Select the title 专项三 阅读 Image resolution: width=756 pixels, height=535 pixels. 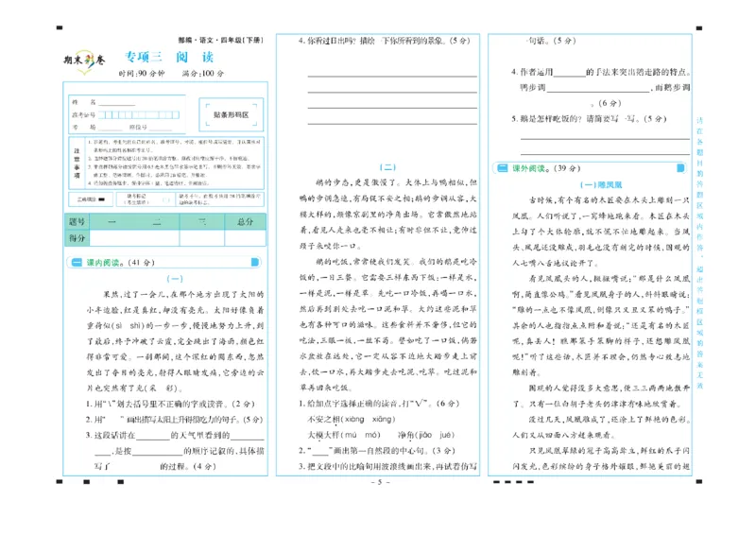(x=169, y=57)
